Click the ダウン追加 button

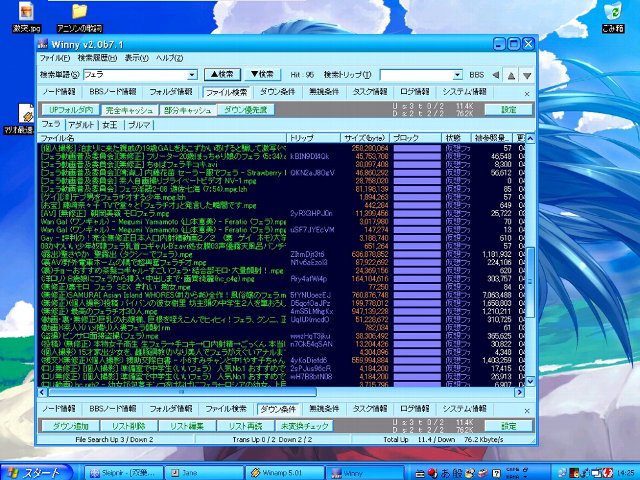tap(70, 426)
